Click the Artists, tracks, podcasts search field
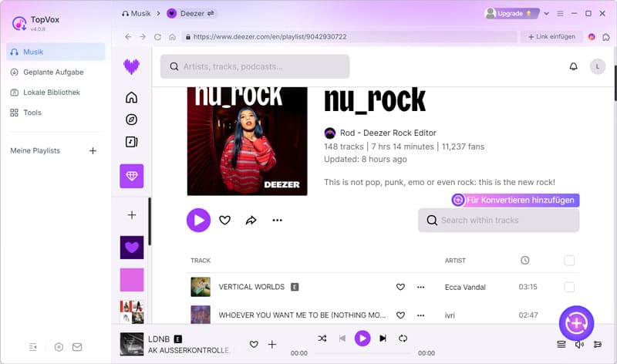Image resolution: width=617 pixels, height=364 pixels. click(255, 66)
